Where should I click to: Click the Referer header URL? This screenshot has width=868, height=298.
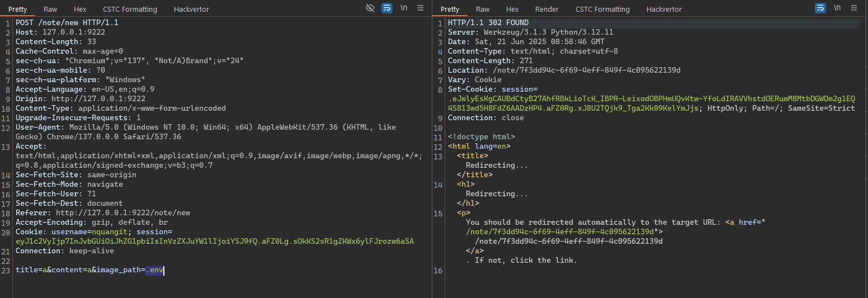point(123,213)
